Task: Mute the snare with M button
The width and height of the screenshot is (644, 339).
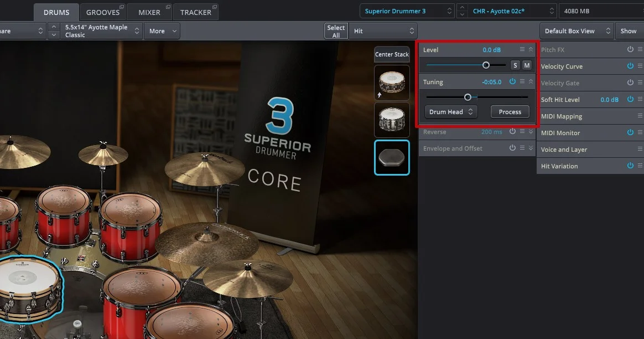Action: [x=527, y=65]
